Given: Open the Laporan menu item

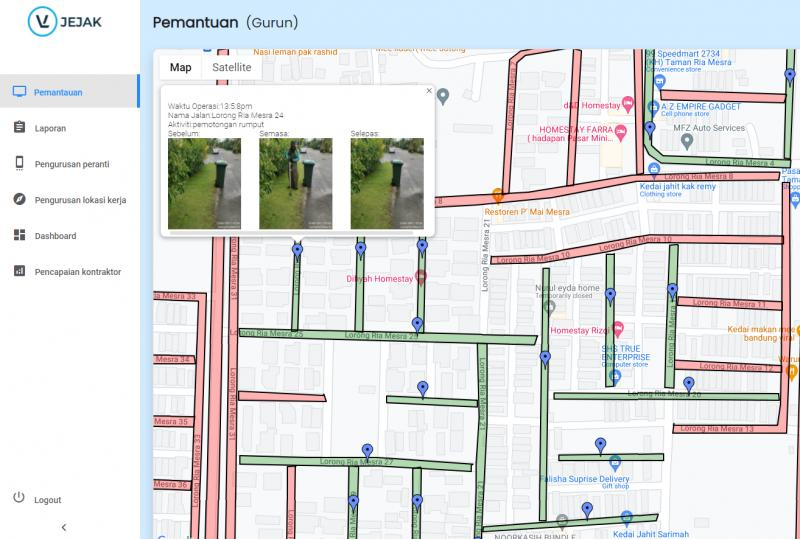Looking at the screenshot, I should 49,128.
